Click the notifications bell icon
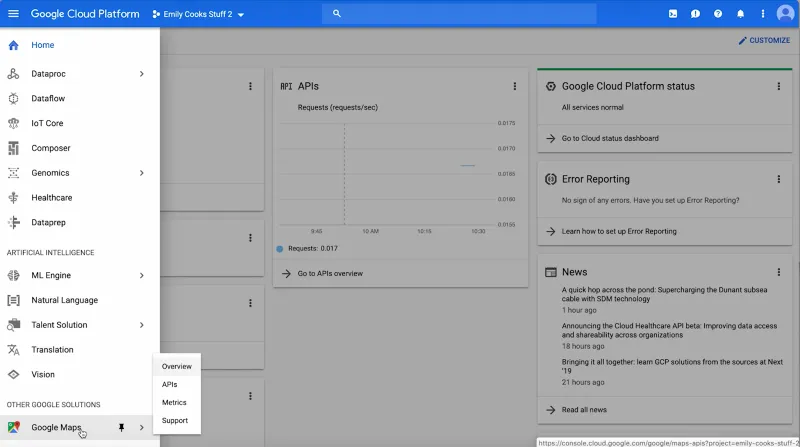Screen dimensions: 800x447 [x=740, y=14]
